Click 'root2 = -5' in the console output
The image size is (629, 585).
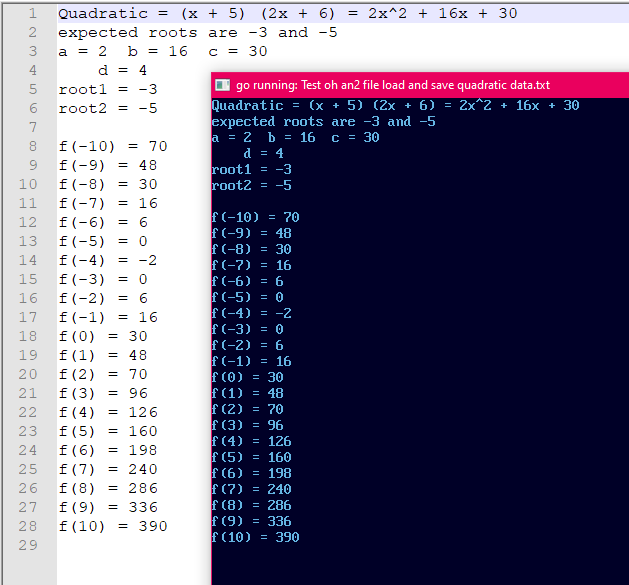pyautogui.click(x=252, y=186)
